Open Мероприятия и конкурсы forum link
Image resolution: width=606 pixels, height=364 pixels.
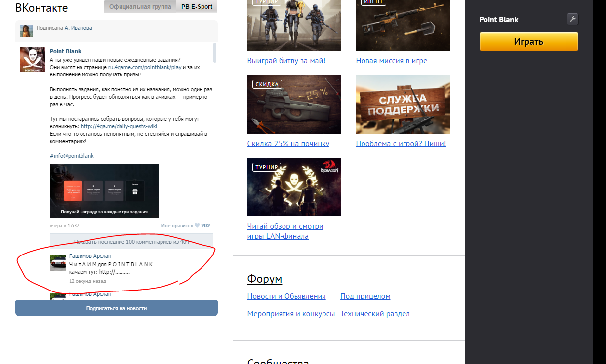pos(291,314)
